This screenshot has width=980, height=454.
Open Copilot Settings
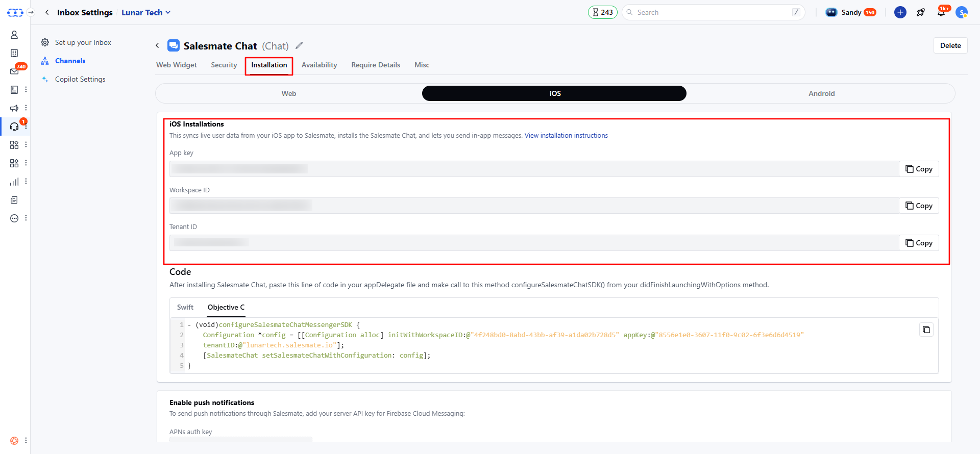80,79
